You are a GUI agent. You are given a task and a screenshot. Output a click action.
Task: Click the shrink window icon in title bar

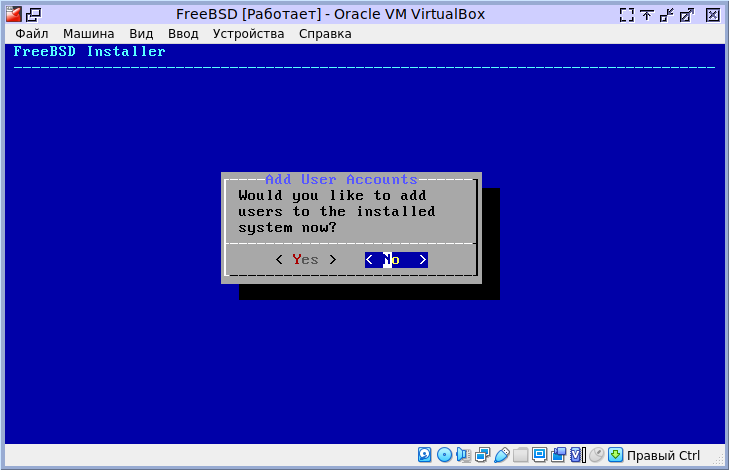[667, 15]
